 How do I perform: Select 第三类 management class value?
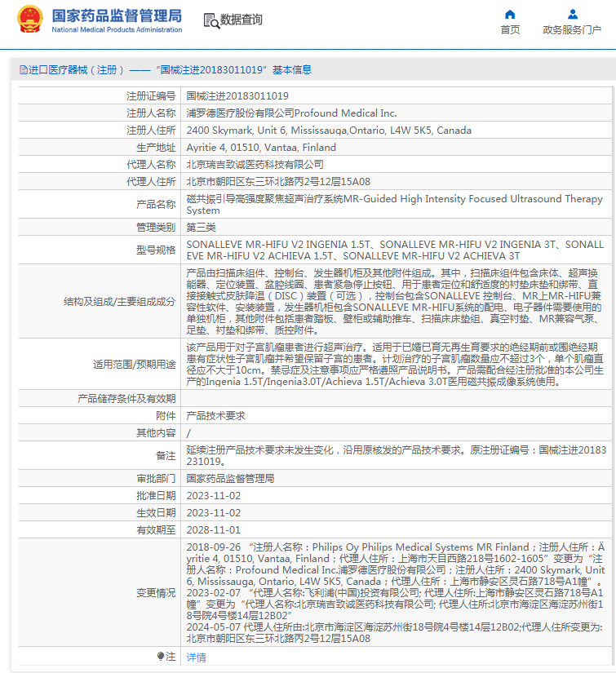pyautogui.click(x=201, y=227)
